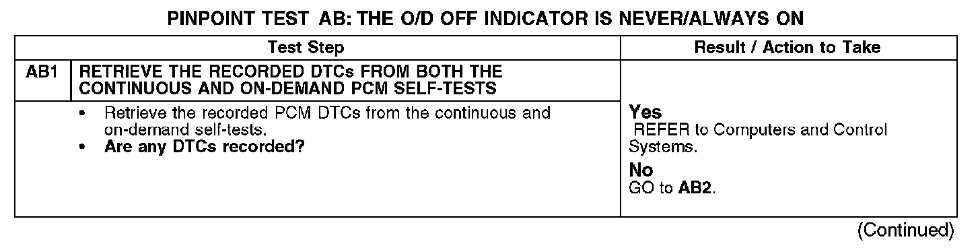Screen dimensions: 980x252
Task: Open the Computers and Control Systems reference
Action: pyautogui.click(x=758, y=137)
